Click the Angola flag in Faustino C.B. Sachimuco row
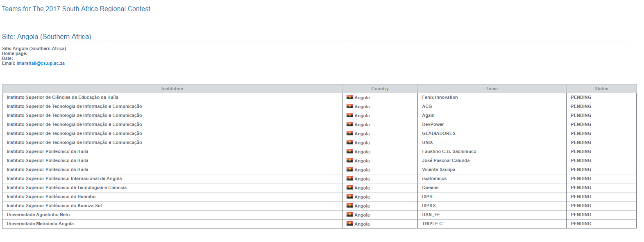The width and height of the screenshot is (644, 242). click(x=350, y=151)
